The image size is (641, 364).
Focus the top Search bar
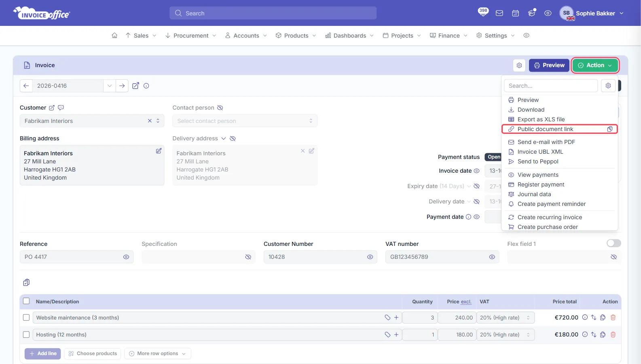(273, 13)
